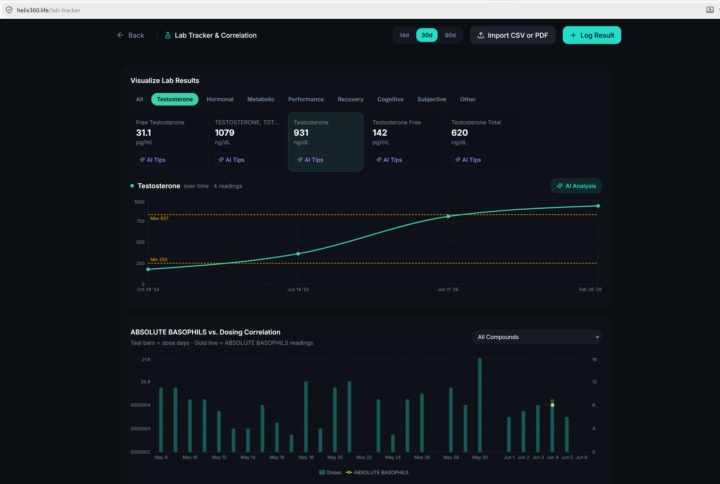Click the gold ABSOLUTE BASOPHILS reading point
Image resolution: width=720 pixels, height=484 pixels.
click(552, 405)
